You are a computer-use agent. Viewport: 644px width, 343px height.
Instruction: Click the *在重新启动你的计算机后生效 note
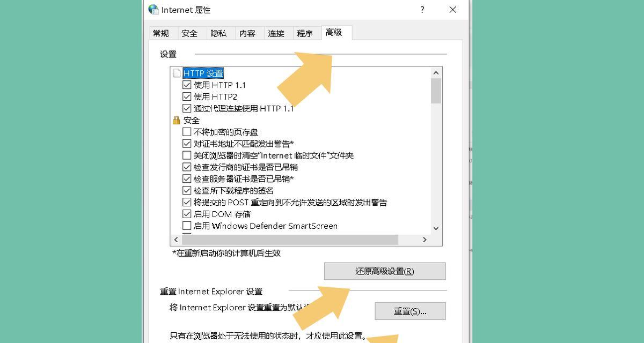(226, 253)
